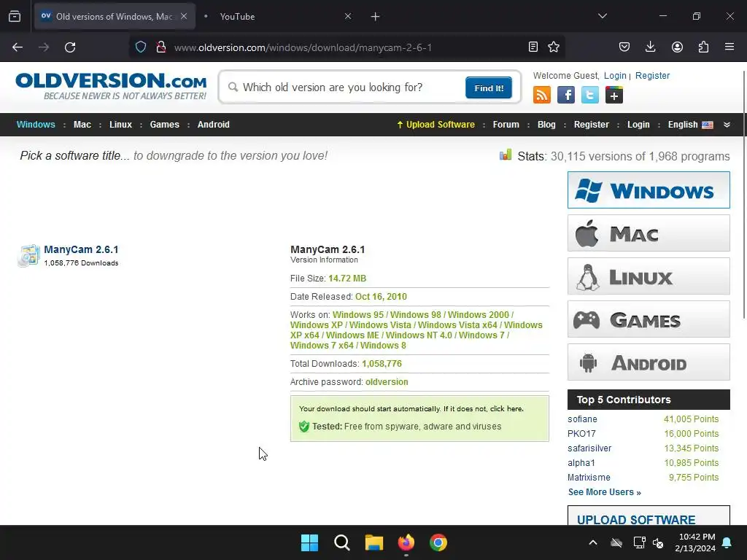Open the tracking protection shield icon
The height and width of the screenshot is (560, 747).
coord(141,47)
